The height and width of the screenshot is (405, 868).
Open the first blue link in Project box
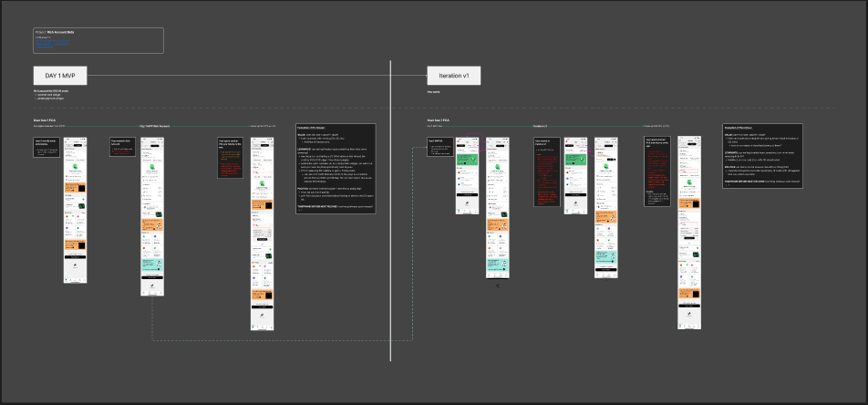(52, 39)
